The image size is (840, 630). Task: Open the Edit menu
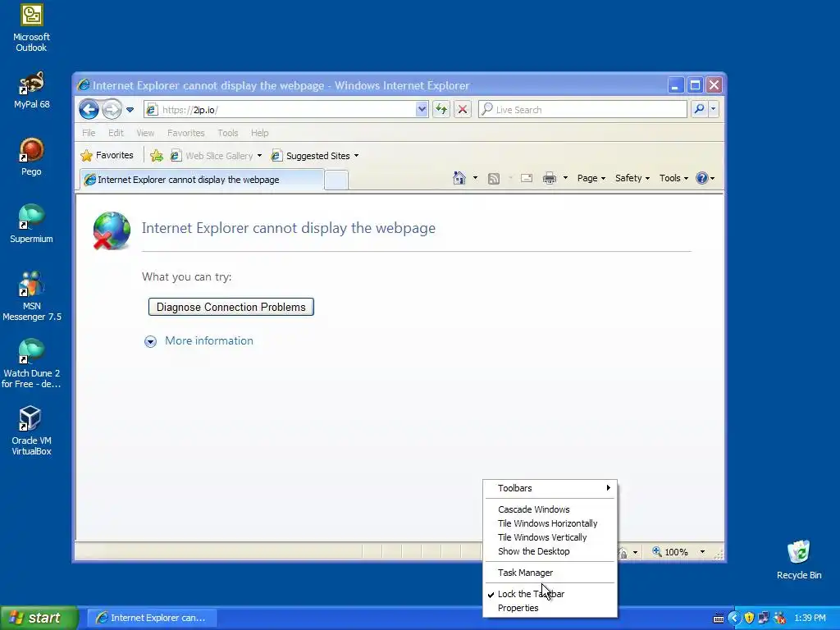(x=116, y=133)
